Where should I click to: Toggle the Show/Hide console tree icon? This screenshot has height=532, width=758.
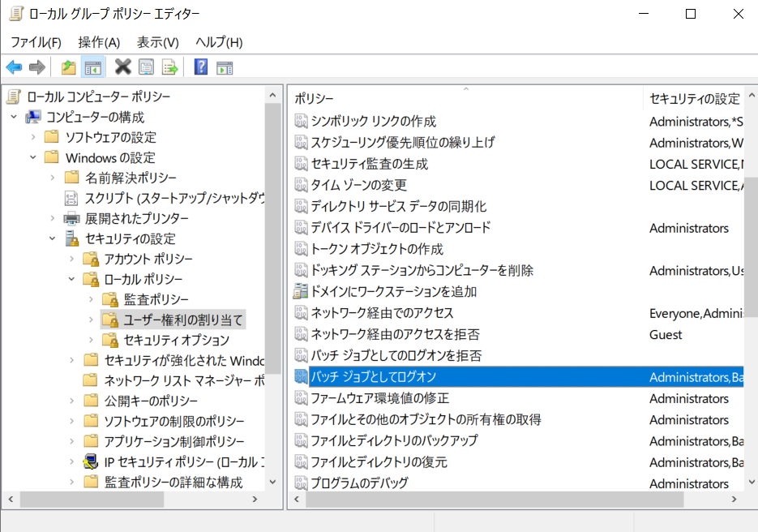[x=92, y=67]
